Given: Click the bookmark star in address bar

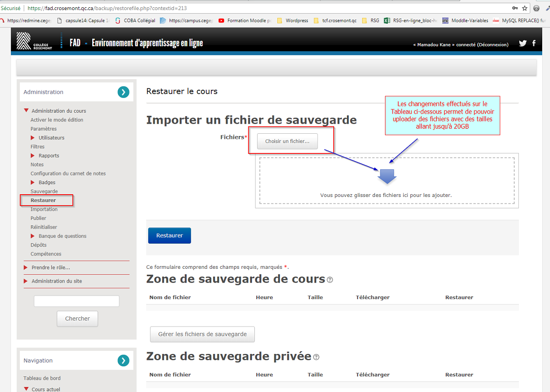Looking at the screenshot, I should click(x=525, y=8).
